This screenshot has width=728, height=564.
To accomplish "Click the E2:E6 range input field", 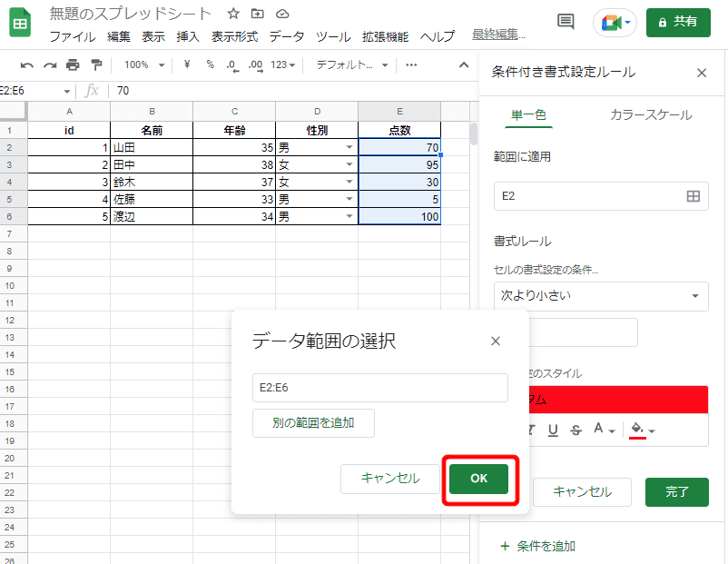I will click(379, 388).
